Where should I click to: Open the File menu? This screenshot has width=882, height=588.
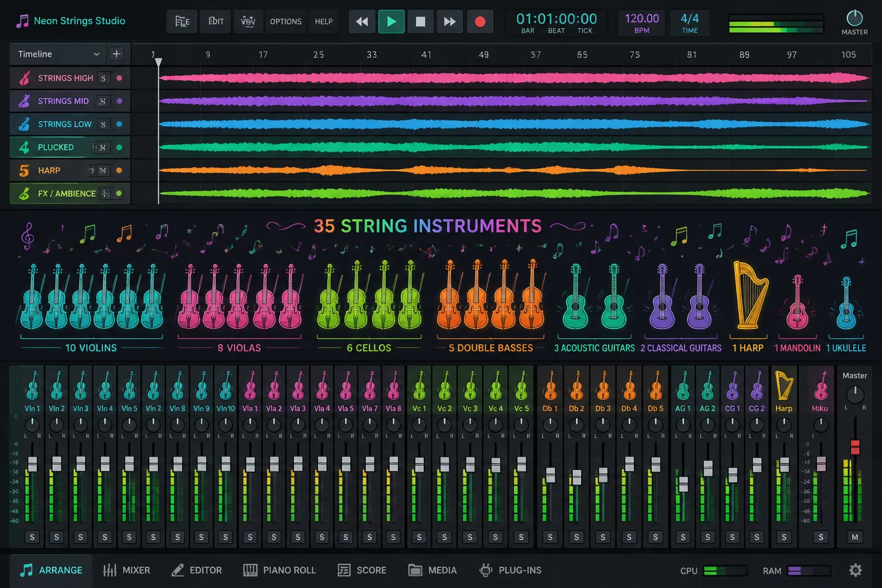coord(182,22)
